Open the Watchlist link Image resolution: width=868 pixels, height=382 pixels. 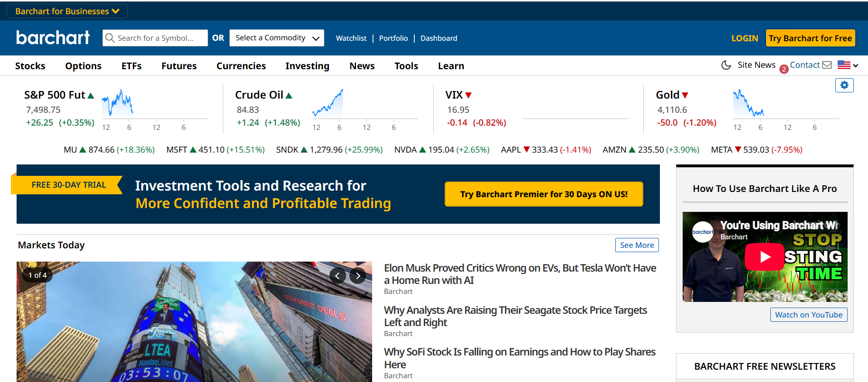pyautogui.click(x=351, y=38)
